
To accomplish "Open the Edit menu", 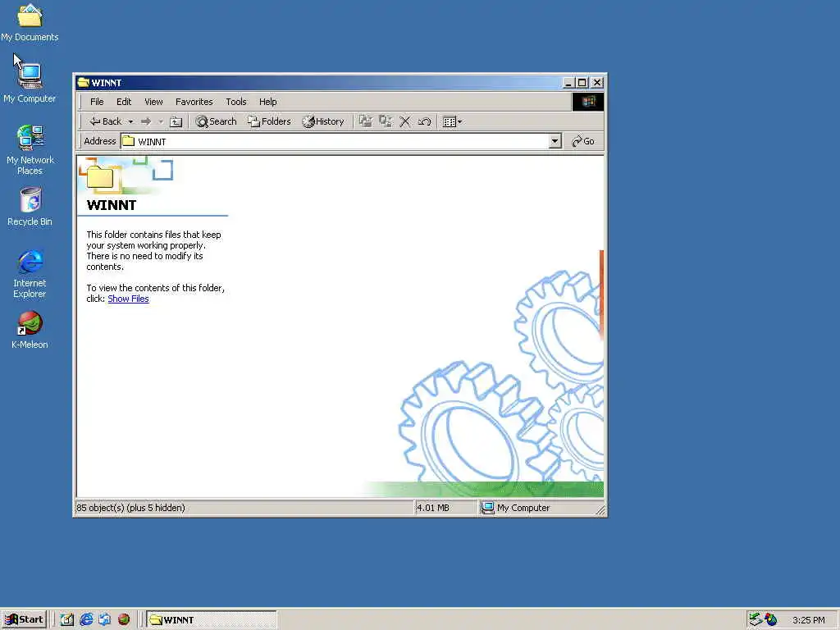I will click(x=124, y=102).
